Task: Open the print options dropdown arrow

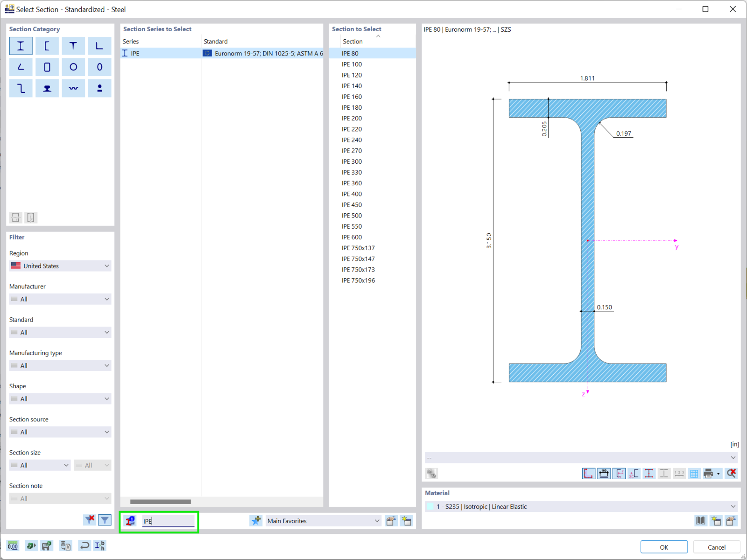Action: (719, 474)
